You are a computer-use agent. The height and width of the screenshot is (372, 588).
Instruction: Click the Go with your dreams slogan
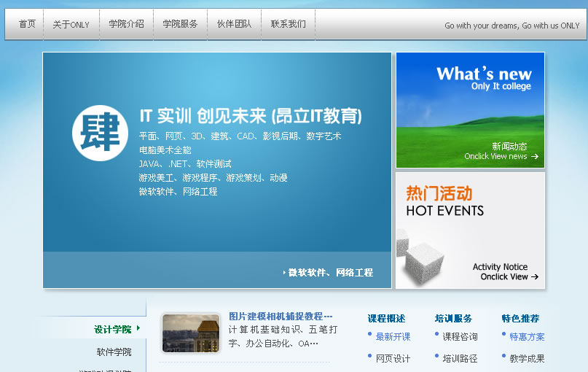pos(512,26)
